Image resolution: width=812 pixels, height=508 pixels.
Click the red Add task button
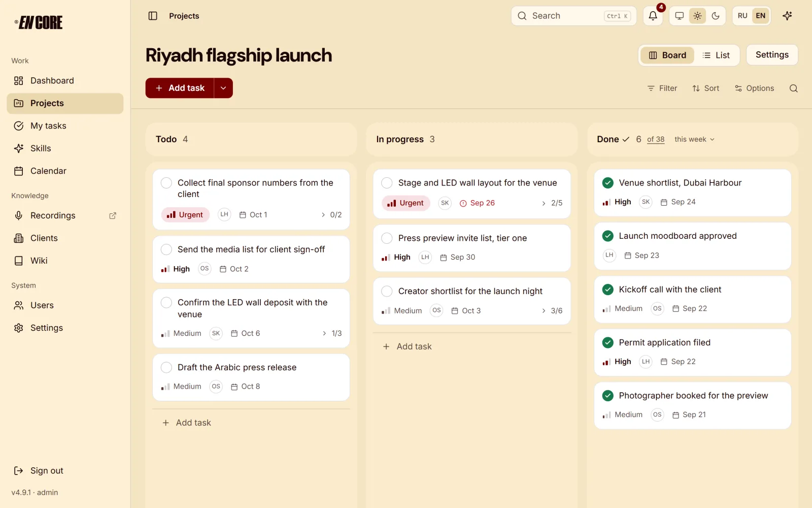[x=180, y=88]
